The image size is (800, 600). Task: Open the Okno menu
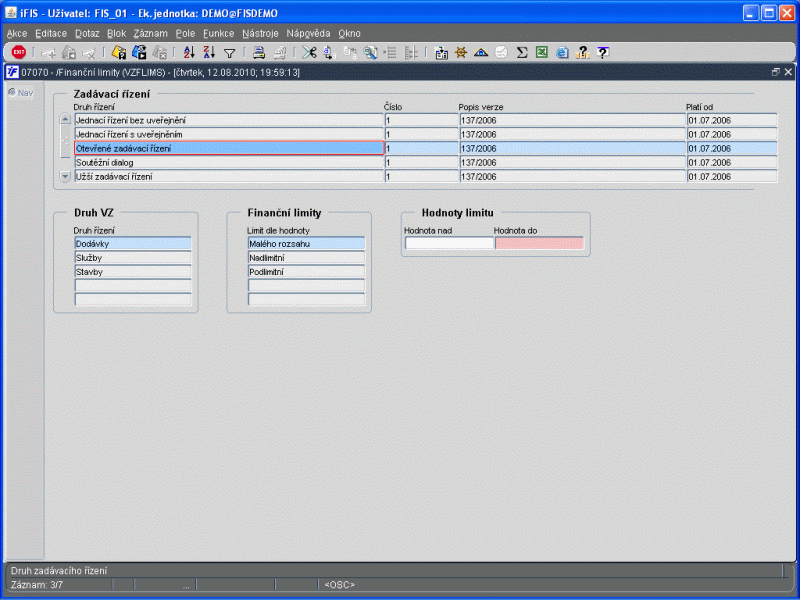(349, 34)
